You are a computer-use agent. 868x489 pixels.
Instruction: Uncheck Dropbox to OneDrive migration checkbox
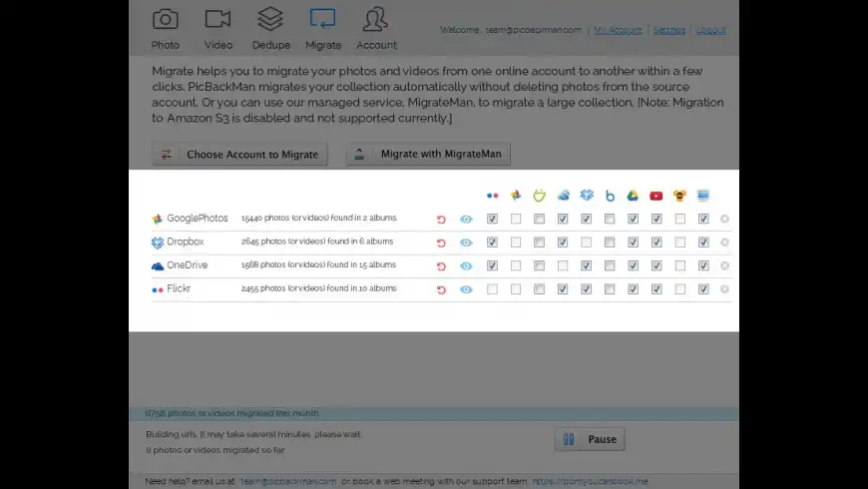click(x=563, y=243)
